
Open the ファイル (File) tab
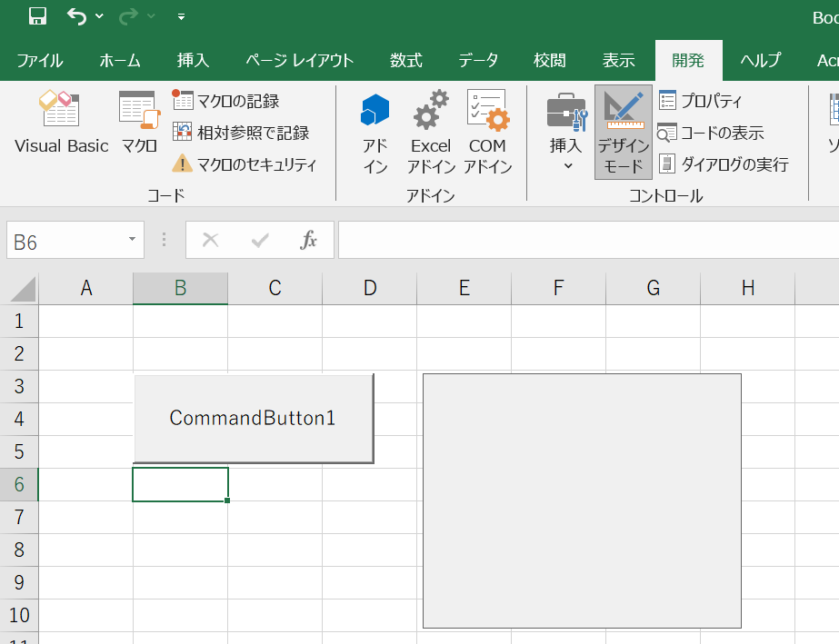pos(39,61)
